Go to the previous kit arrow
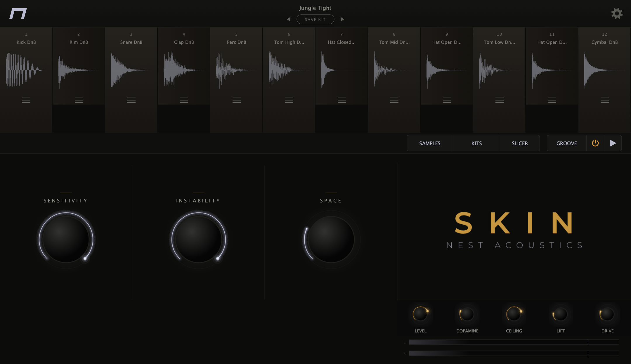Viewport: 631px width, 364px height. (x=289, y=19)
